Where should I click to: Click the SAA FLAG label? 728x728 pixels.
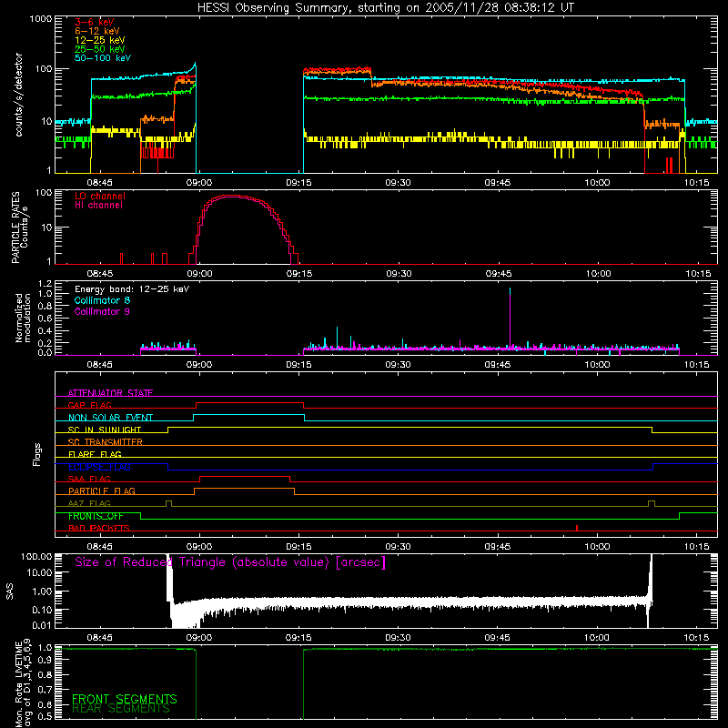pyautogui.click(x=89, y=479)
